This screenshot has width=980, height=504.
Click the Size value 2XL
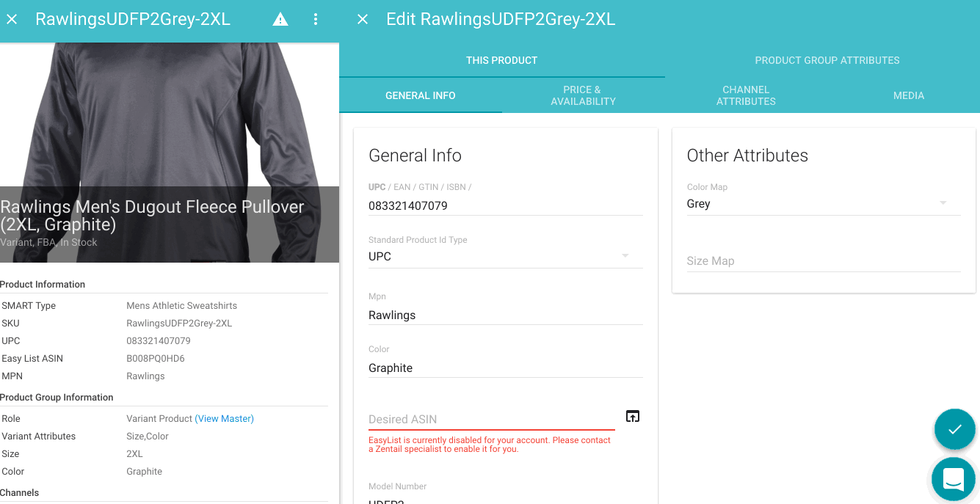click(x=134, y=453)
